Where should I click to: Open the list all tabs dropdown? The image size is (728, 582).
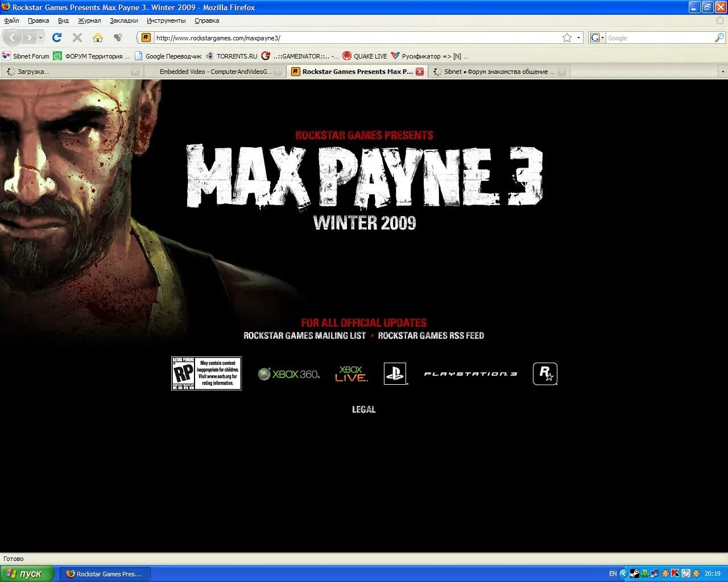(x=722, y=72)
